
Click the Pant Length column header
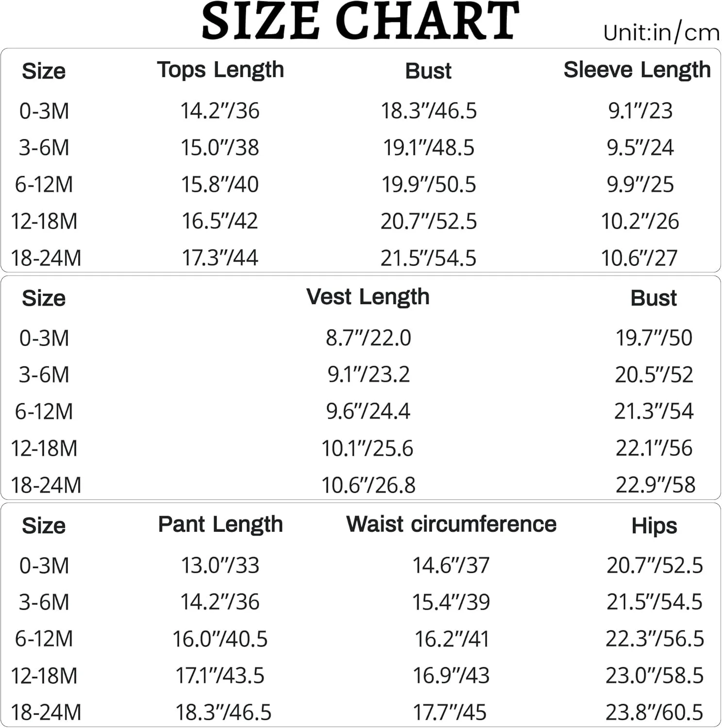click(220, 525)
